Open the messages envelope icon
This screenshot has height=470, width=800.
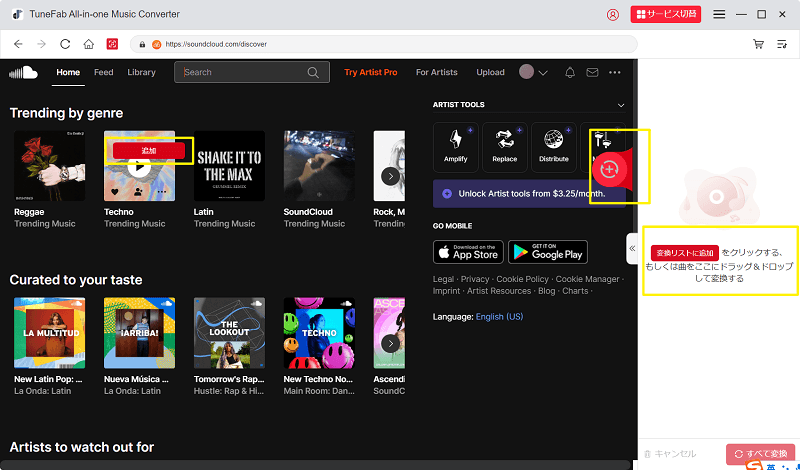(x=592, y=72)
